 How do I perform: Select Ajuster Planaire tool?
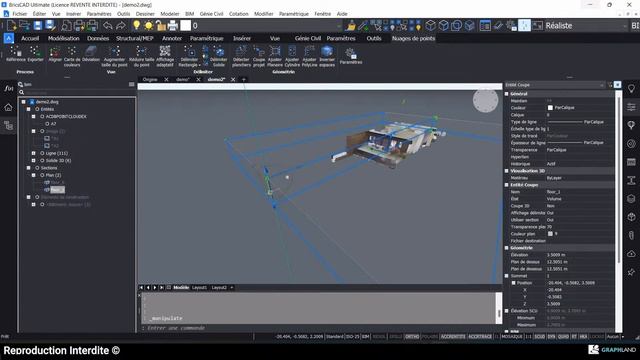click(x=275, y=56)
